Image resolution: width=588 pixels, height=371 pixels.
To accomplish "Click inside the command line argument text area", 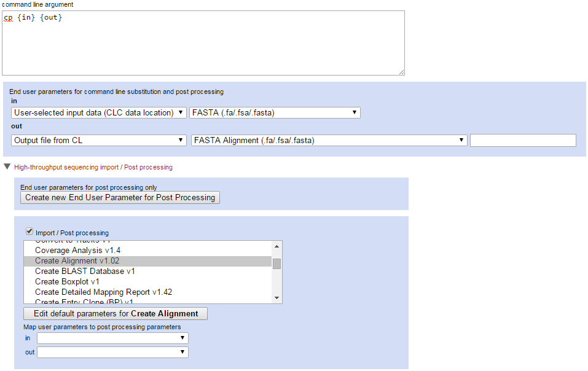I will point(203,43).
